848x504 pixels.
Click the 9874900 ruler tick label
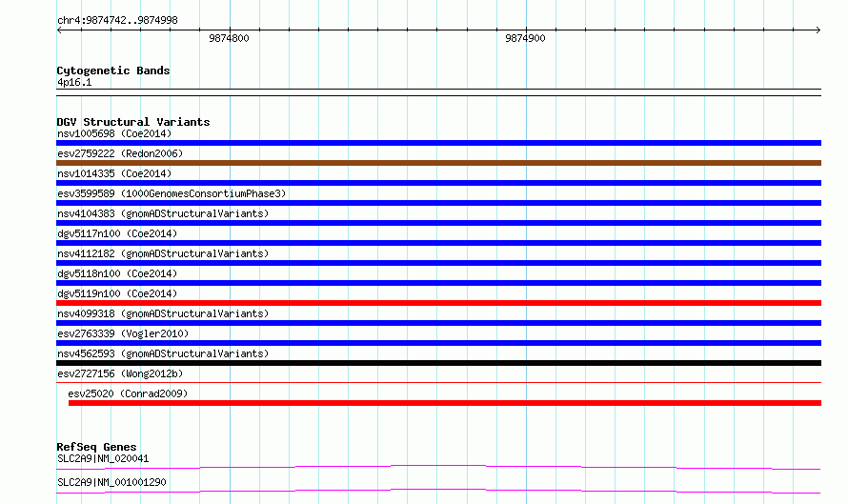click(525, 38)
